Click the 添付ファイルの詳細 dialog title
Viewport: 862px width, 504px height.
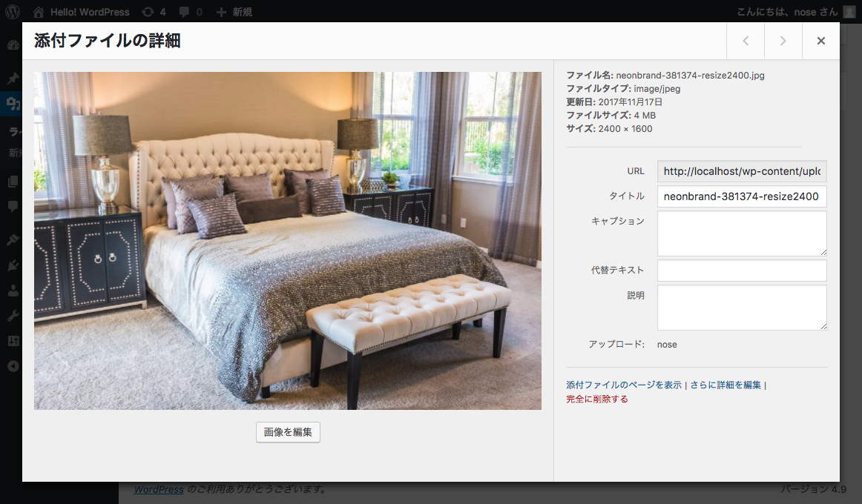(x=108, y=41)
